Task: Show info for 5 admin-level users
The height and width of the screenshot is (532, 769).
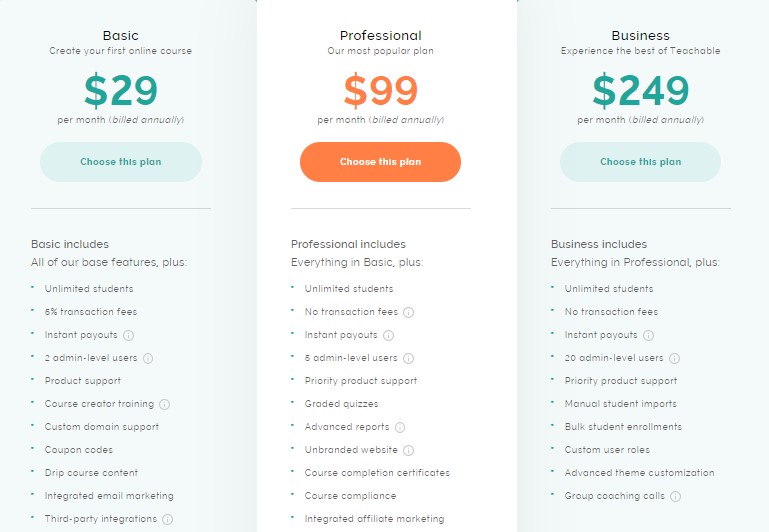Action: click(409, 358)
